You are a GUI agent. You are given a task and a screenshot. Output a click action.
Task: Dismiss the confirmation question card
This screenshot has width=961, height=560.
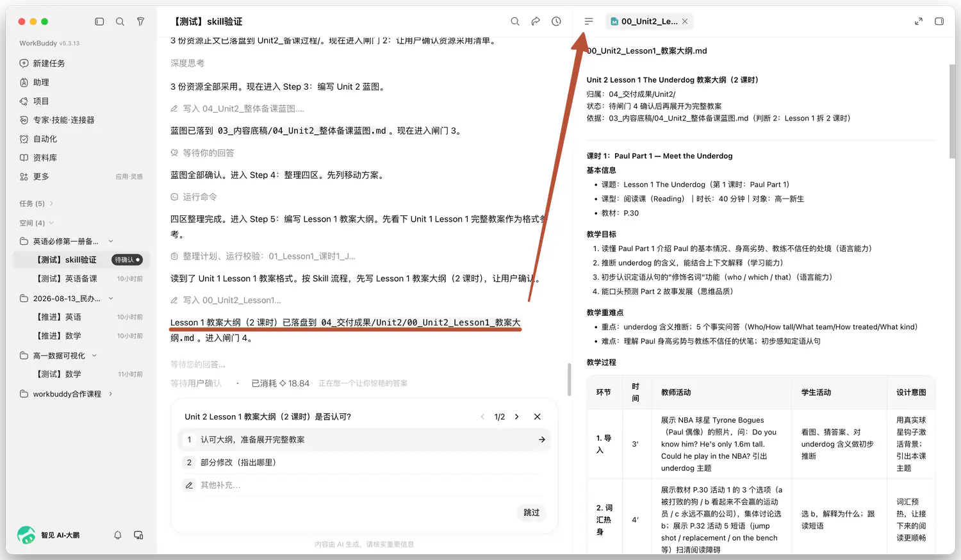coord(538,417)
